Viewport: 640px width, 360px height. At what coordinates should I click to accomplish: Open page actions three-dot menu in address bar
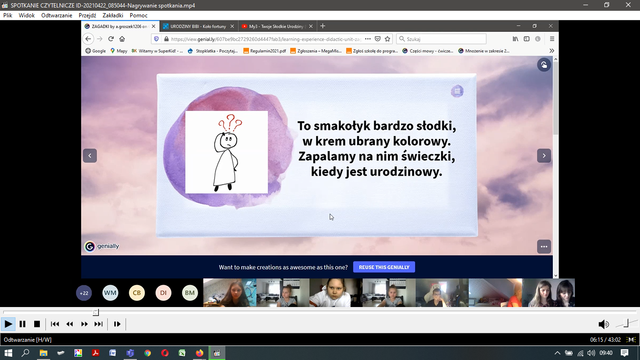pos(368,39)
